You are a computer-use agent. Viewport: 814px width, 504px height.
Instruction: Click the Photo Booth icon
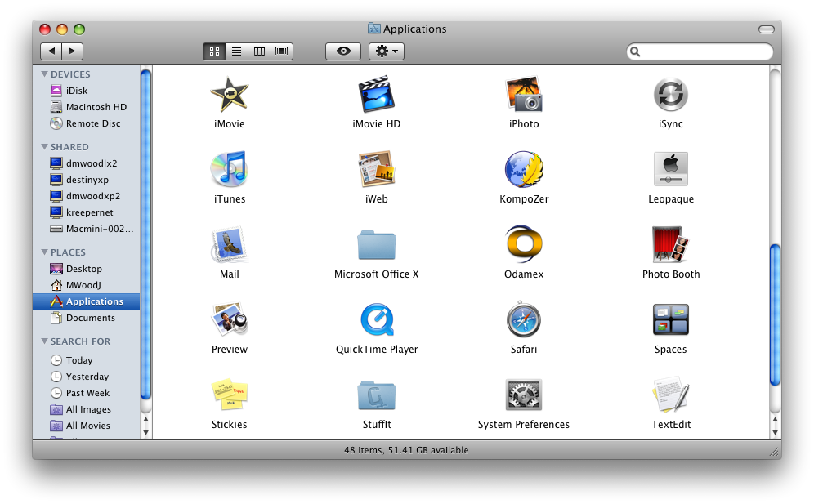pos(671,245)
